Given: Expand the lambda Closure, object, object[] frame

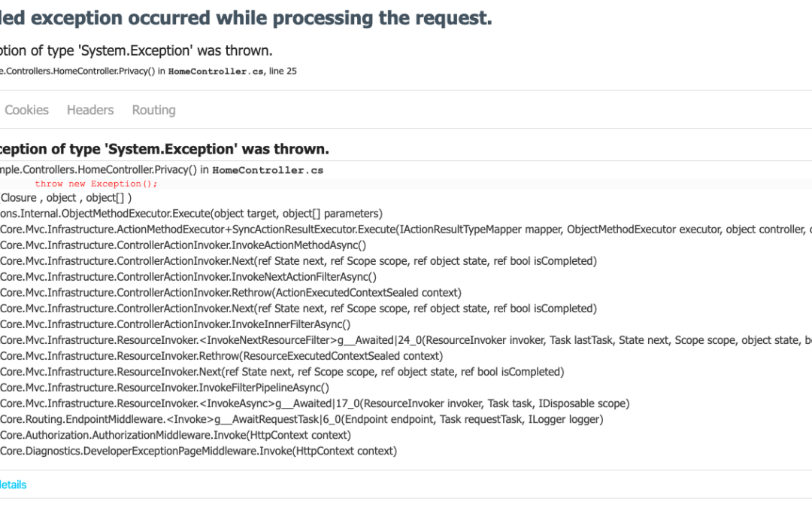Looking at the screenshot, I should click(x=66, y=198).
